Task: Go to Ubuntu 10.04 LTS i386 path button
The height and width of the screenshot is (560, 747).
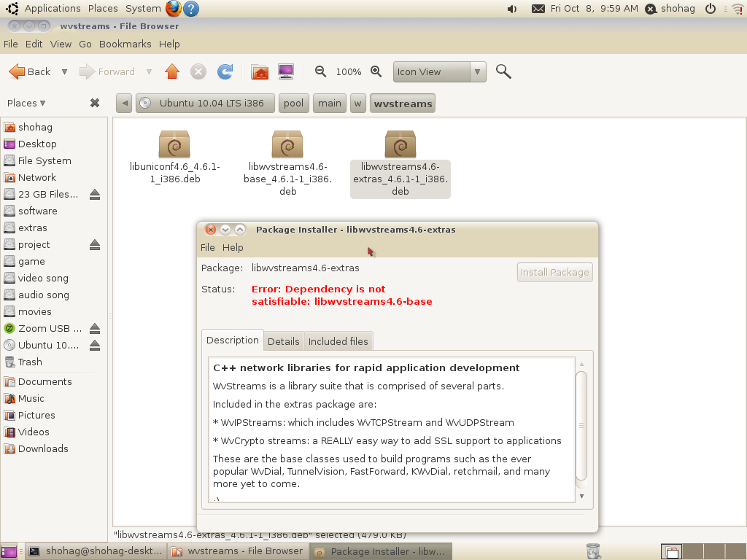Action: tap(205, 104)
